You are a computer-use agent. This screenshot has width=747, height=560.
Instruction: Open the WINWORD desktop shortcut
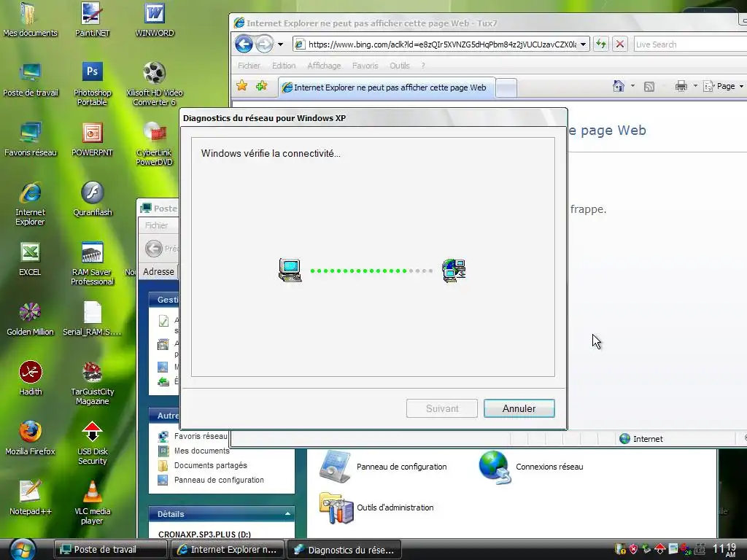[x=155, y=20]
